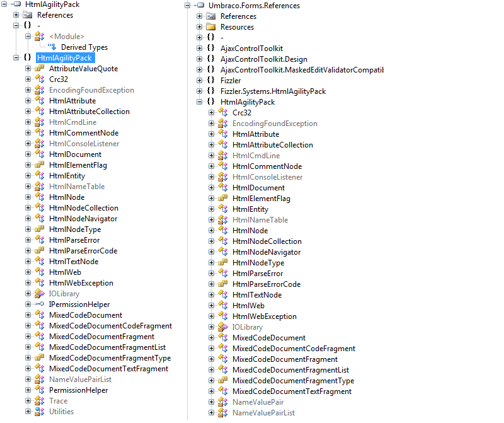Collapse the Umbraco.Forms.References root node

click(187, 6)
